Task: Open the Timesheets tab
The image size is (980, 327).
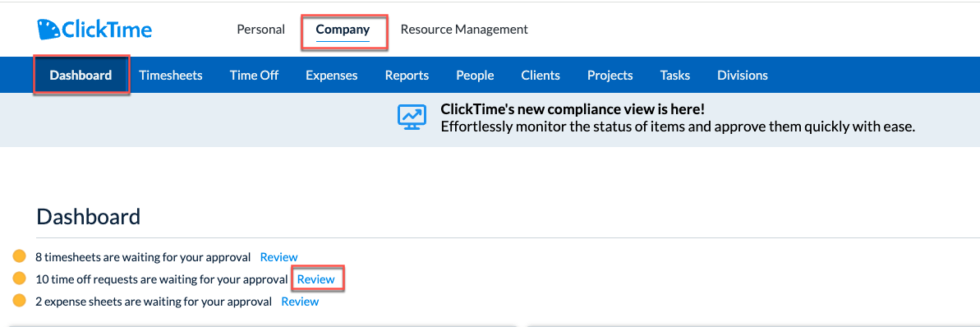Action: pos(171,76)
